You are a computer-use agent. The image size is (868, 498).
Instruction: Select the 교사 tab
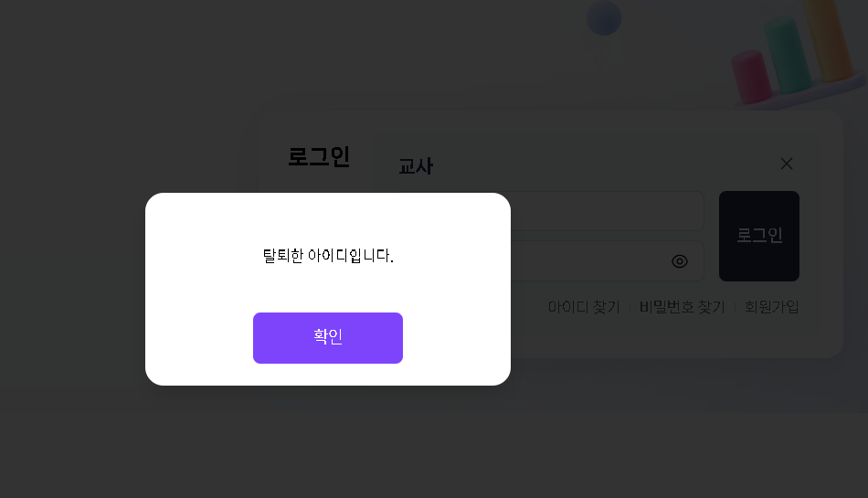[x=416, y=166]
